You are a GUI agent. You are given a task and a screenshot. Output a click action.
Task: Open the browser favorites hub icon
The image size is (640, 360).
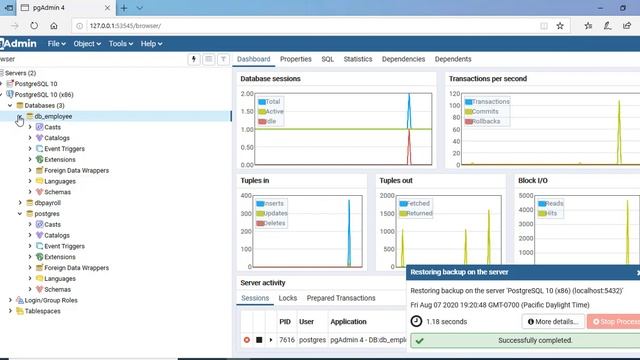click(x=588, y=26)
